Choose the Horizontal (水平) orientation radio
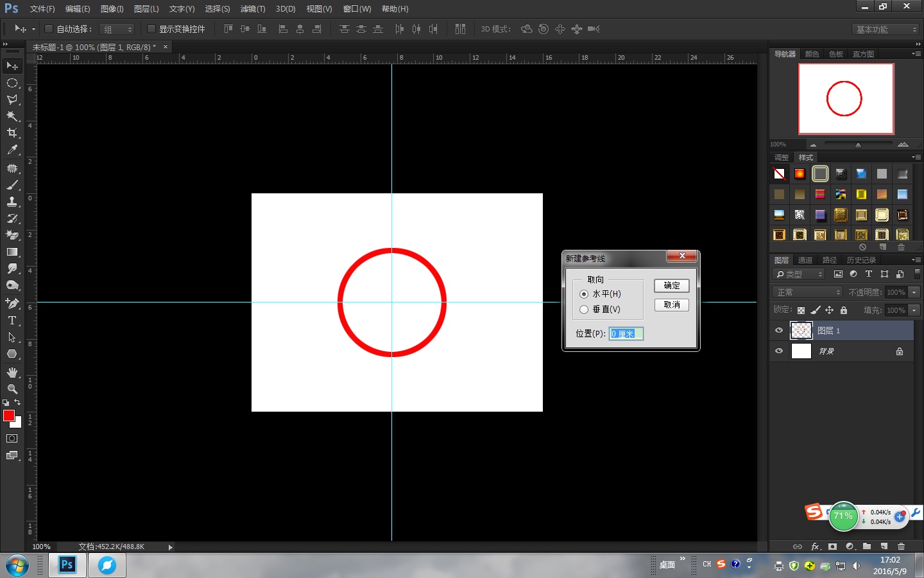This screenshot has height=578, width=924. coord(584,294)
